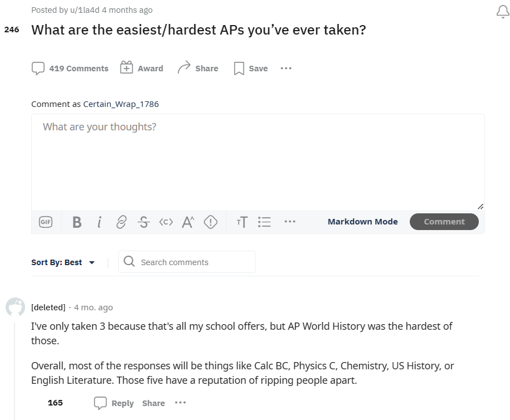Toggle italic formatting in comment editor
This screenshot has height=420, width=510.
tap(100, 222)
